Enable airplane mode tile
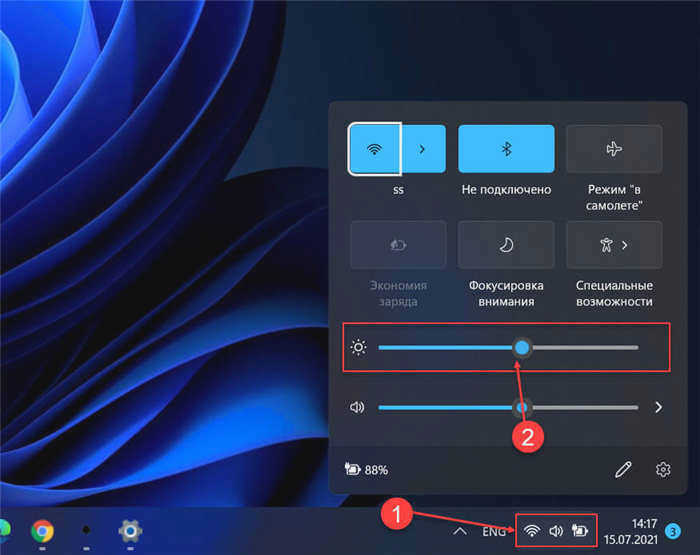Image resolution: width=700 pixels, height=555 pixels. point(614,149)
